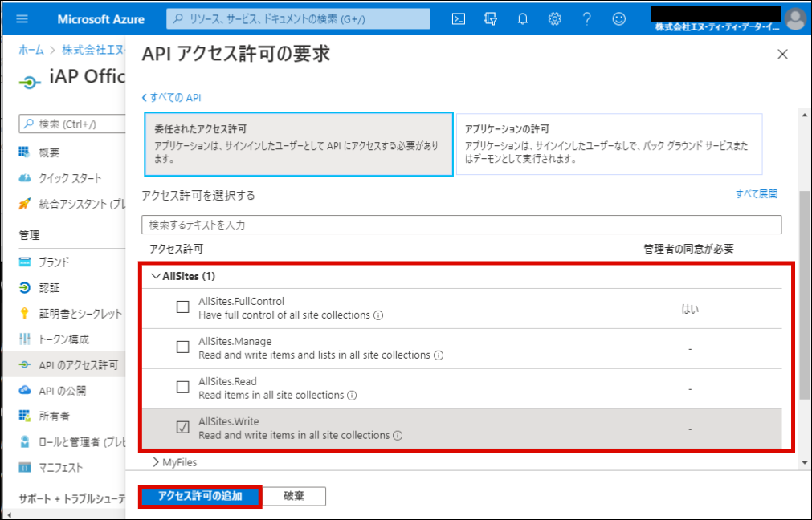Image resolution: width=812 pixels, height=520 pixels.
Task: Click the クイック スタート cloud icon
Action: (24, 178)
